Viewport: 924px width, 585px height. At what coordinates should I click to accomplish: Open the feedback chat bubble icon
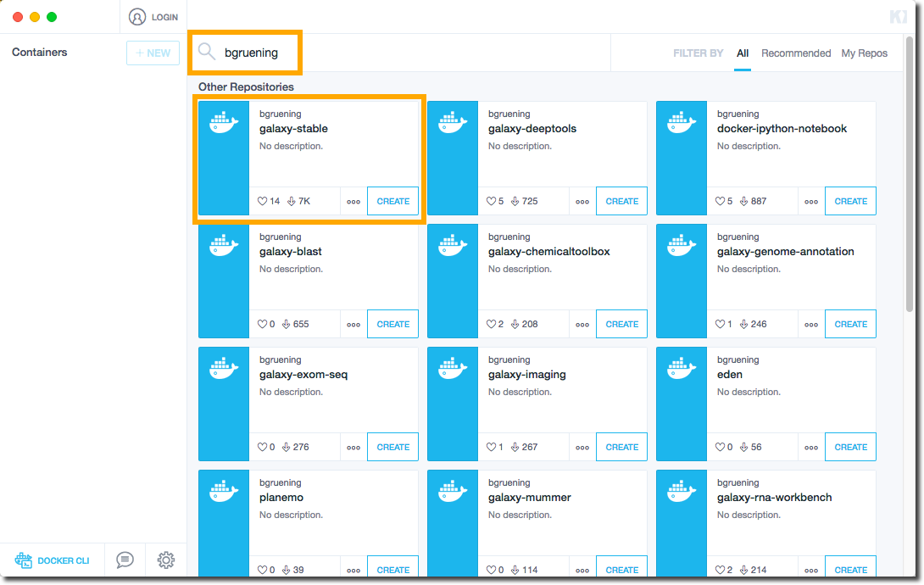coord(125,560)
